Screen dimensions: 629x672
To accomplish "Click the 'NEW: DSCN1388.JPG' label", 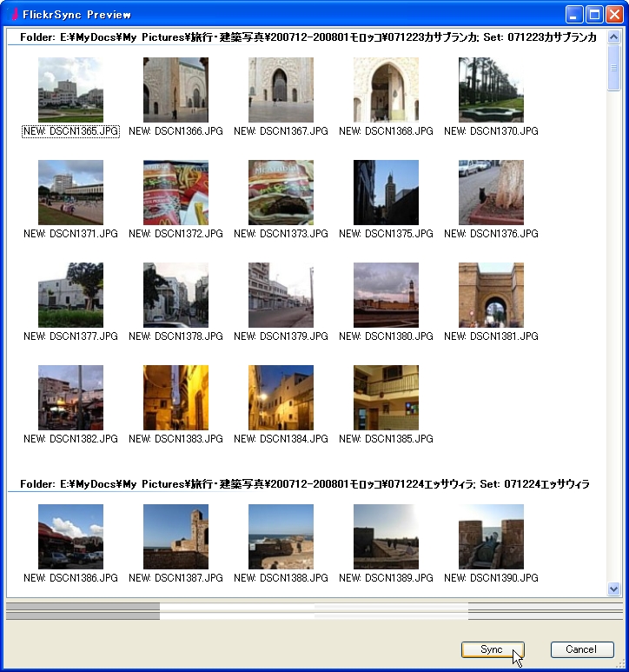I will click(281, 578).
